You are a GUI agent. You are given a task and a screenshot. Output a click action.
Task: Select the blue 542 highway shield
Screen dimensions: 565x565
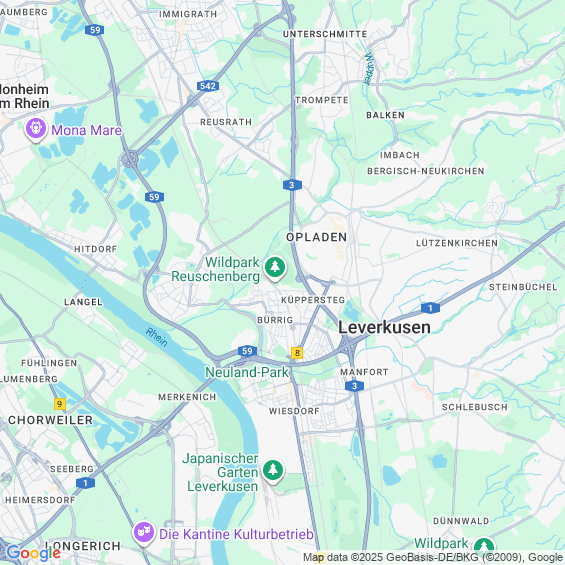pyautogui.click(x=208, y=86)
